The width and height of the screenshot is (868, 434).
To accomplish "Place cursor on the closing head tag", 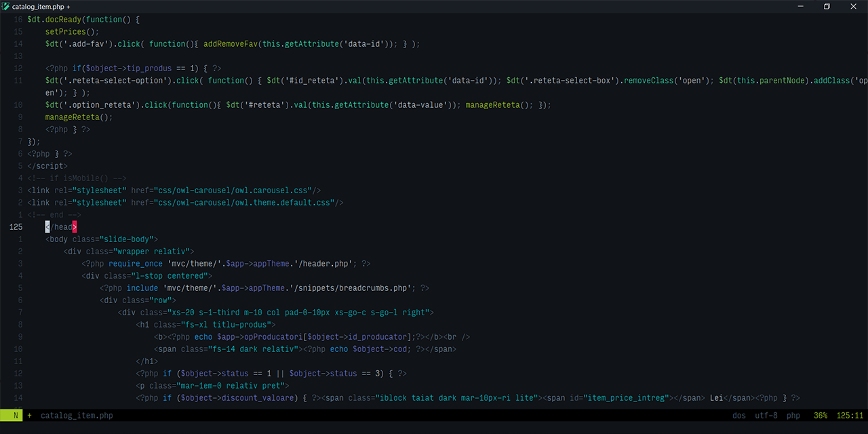I will (x=61, y=227).
